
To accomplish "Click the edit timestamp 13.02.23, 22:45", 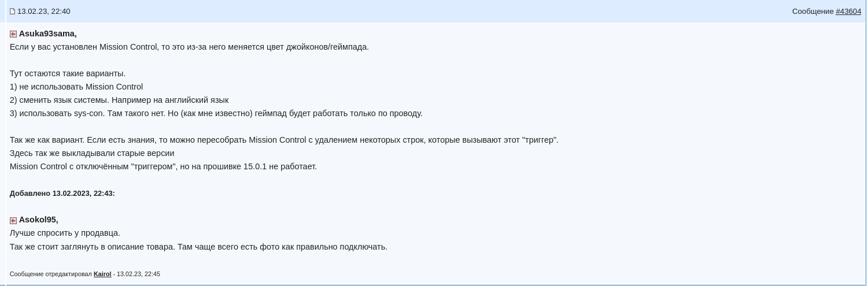I will point(138,274).
